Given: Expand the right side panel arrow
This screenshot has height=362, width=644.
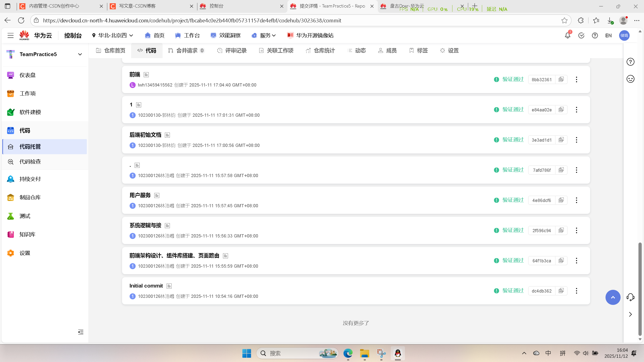Looking at the screenshot, I should [x=630, y=314].
